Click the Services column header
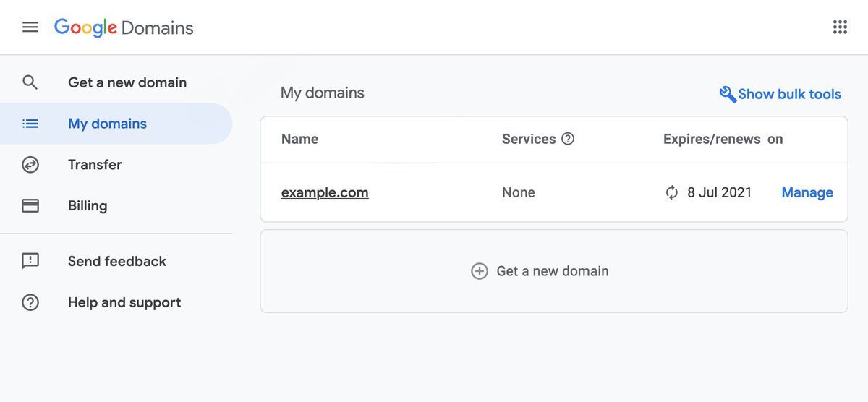 pos(529,139)
